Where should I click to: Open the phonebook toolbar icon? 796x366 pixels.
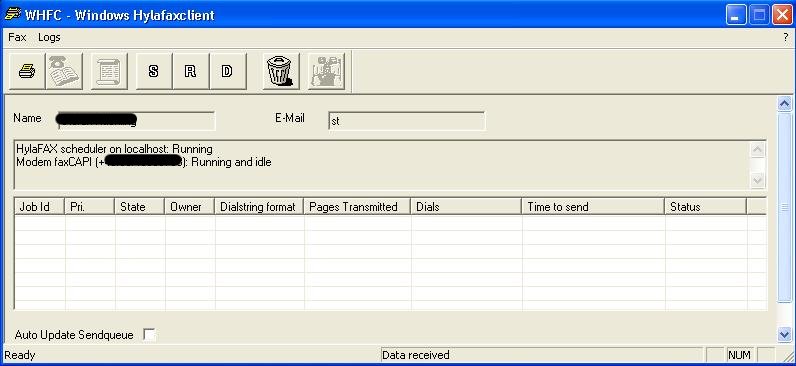point(64,72)
